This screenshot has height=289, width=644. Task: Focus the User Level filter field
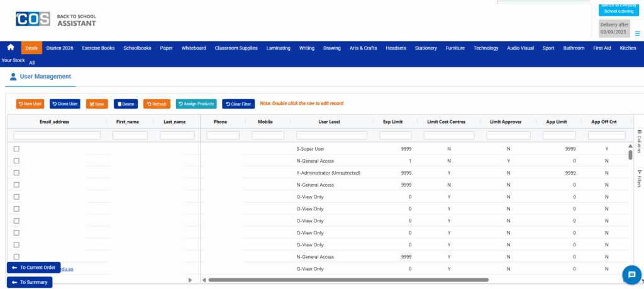pyautogui.click(x=332, y=136)
